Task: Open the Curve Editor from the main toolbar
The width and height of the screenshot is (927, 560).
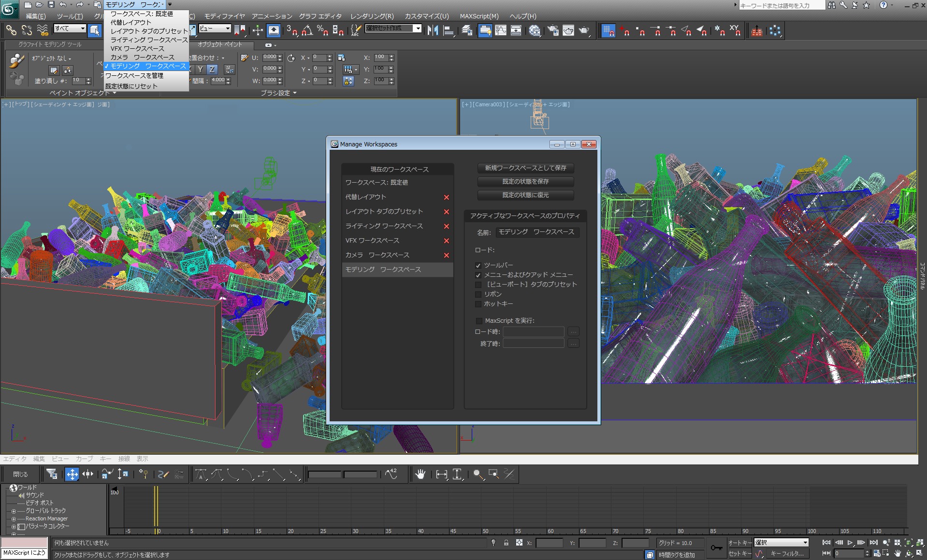Action: tap(501, 30)
